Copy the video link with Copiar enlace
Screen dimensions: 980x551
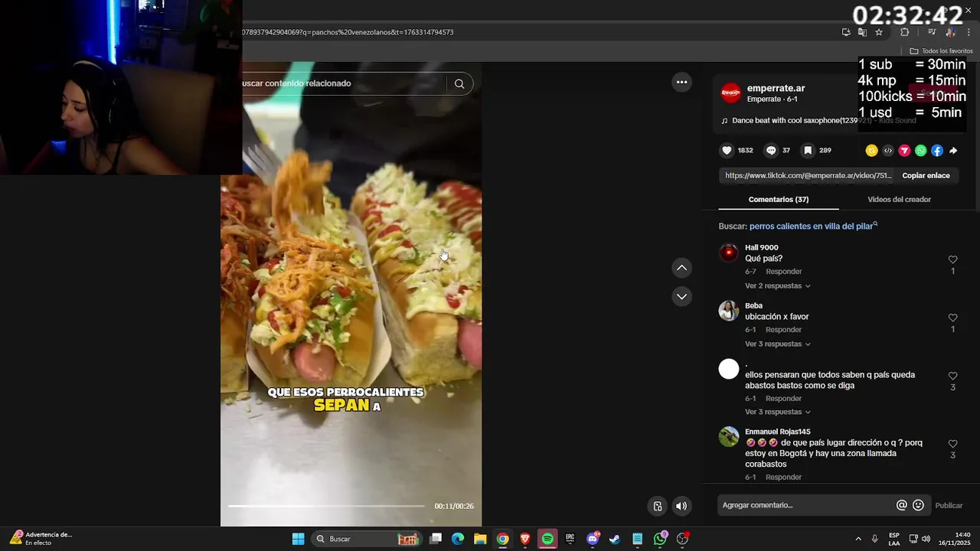926,176
